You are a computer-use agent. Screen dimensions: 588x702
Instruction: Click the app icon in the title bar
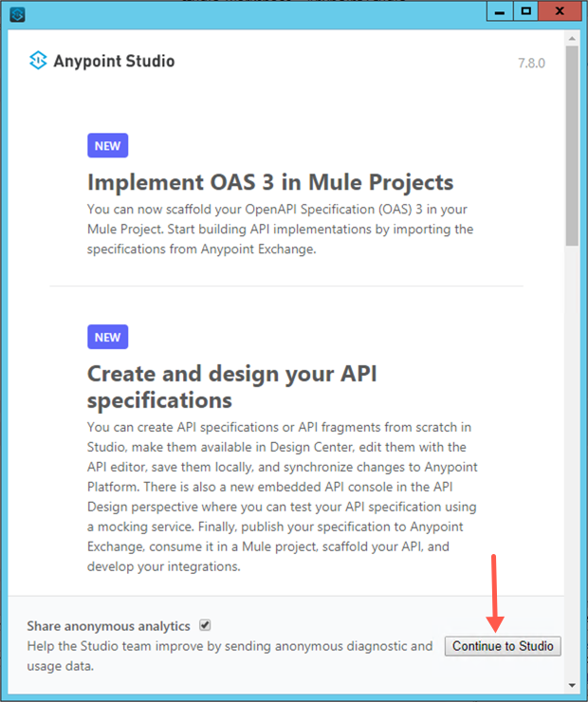[x=16, y=13]
